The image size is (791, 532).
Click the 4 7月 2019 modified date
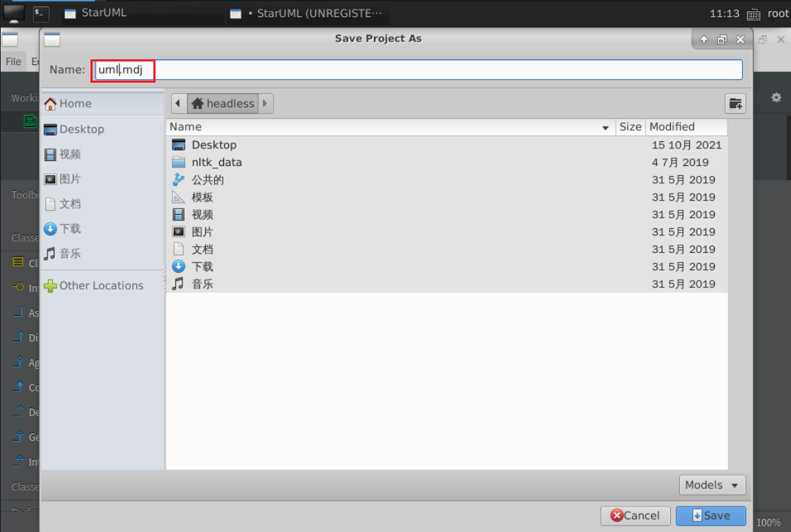pyautogui.click(x=679, y=162)
